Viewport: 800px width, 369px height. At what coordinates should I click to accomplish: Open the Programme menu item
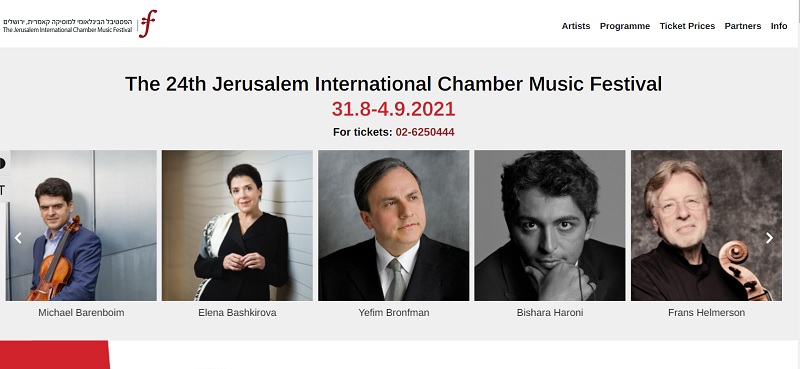click(x=624, y=26)
